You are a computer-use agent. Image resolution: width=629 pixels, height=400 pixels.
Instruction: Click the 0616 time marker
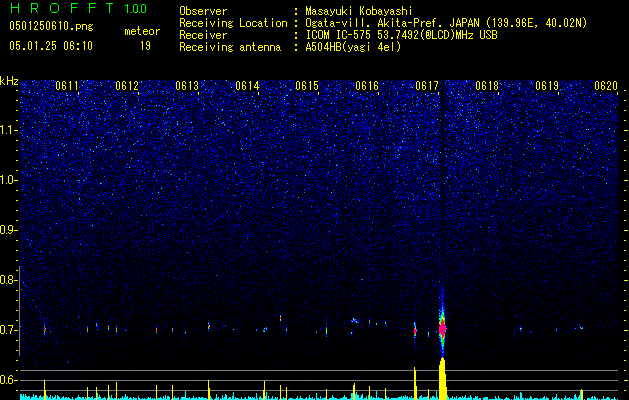367,86
